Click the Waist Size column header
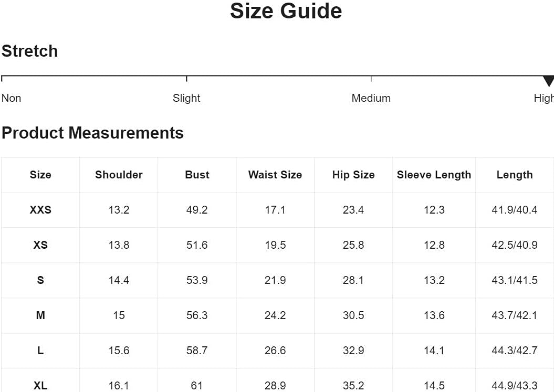Screen dimensions: 554x392 (x=275, y=174)
